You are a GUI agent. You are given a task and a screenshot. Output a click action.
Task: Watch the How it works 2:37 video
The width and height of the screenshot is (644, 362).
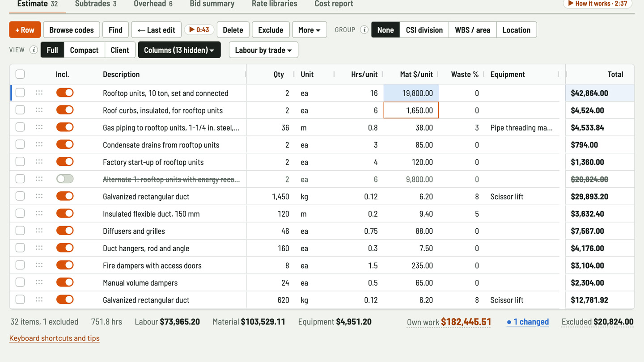pos(597,4)
